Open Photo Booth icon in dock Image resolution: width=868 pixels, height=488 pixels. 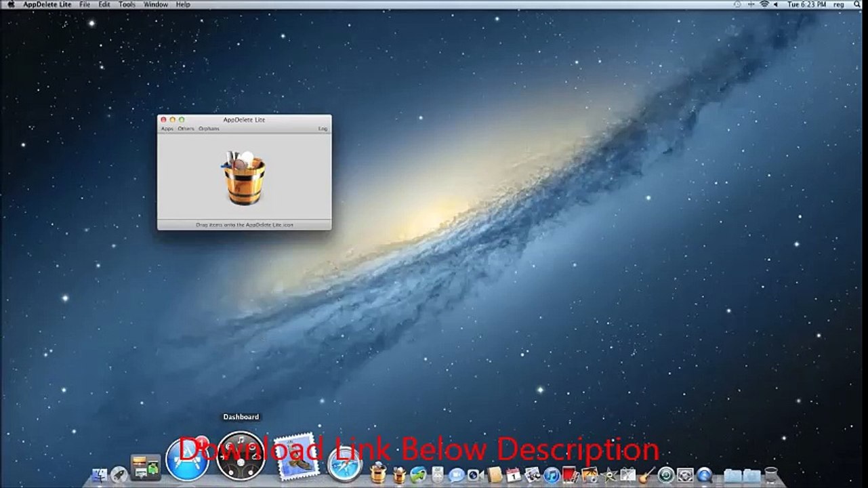point(571,474)
